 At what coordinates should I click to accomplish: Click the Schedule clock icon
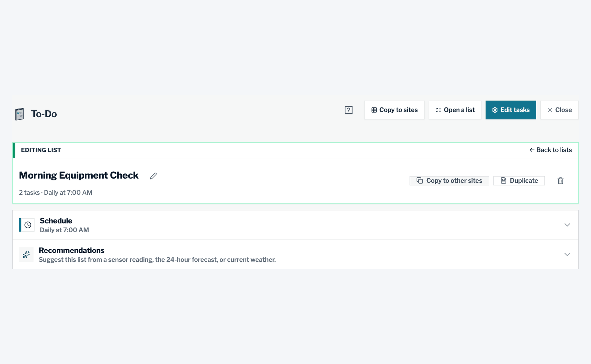[28, 225]
